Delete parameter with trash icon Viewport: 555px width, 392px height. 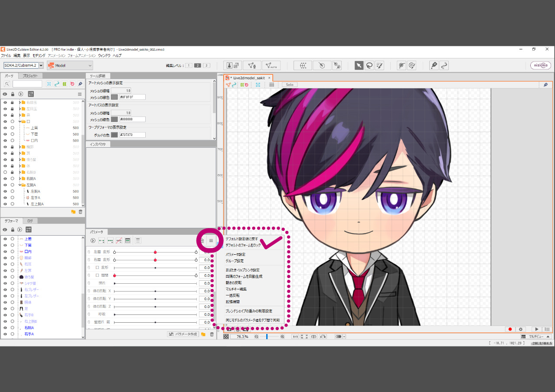(x=212, y=334)
